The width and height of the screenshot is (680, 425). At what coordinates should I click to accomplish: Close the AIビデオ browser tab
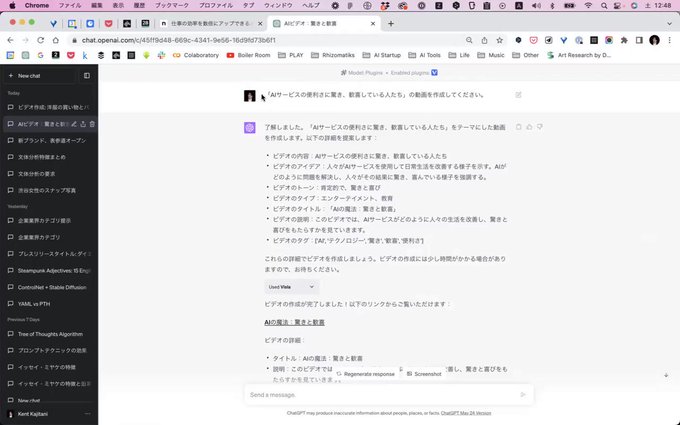[373, 24]
